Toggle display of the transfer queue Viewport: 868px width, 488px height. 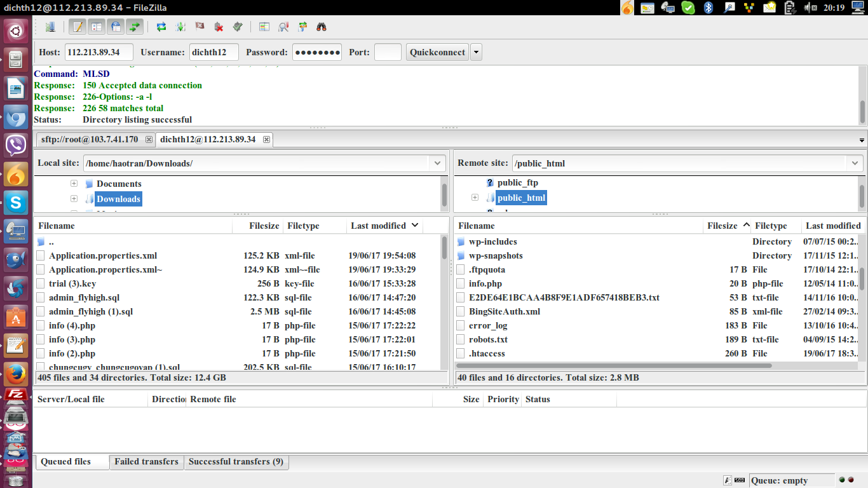pyautogui.click(x=135, y=27)
